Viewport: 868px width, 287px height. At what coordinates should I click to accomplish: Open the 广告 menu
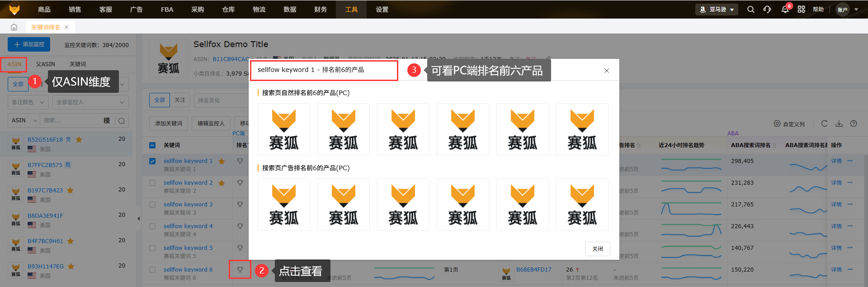pyautogui.click(x=137, y=9)
